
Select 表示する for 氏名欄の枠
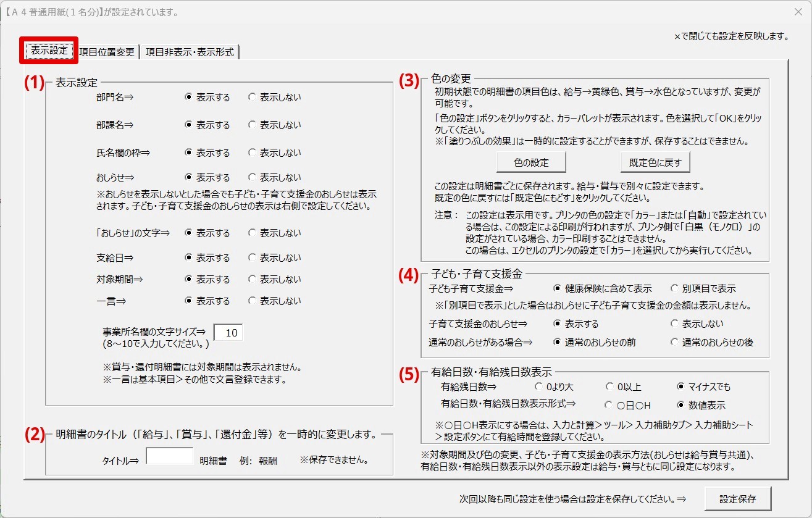click(207, 152)
